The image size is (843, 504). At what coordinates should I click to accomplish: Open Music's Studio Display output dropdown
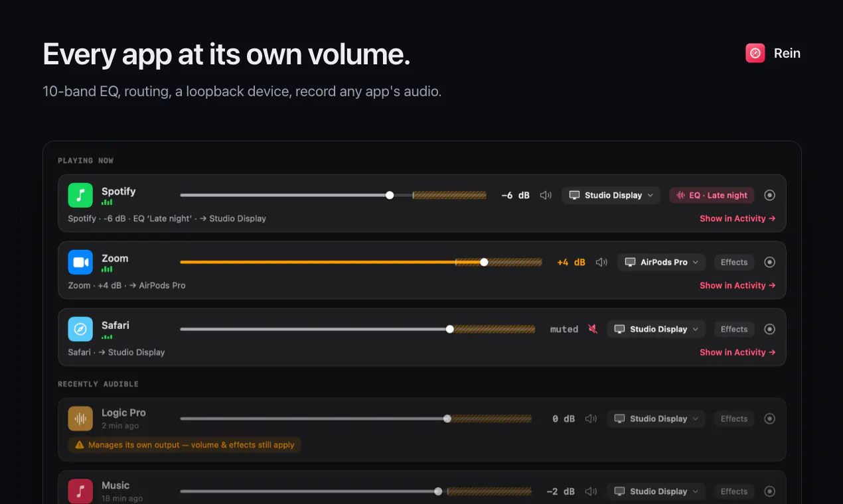656,491
